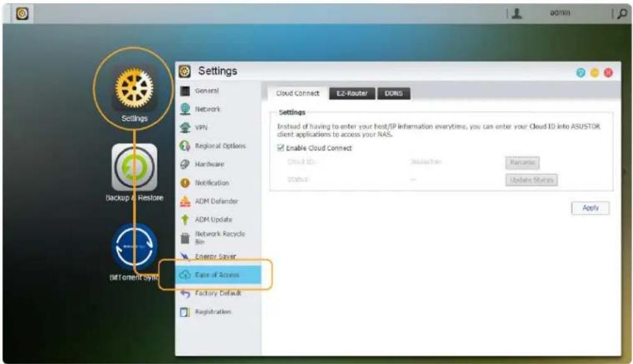This screenshot has height=364, width=633.
Task: Select the Regional Options icon
Action: point(185,145)
